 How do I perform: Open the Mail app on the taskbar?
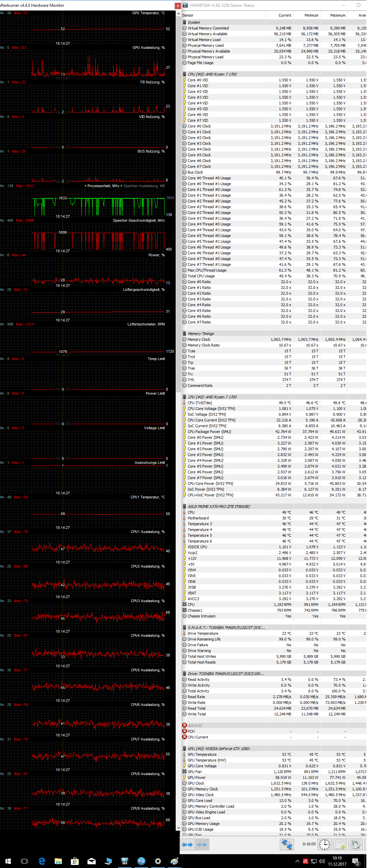coord(92,861)
